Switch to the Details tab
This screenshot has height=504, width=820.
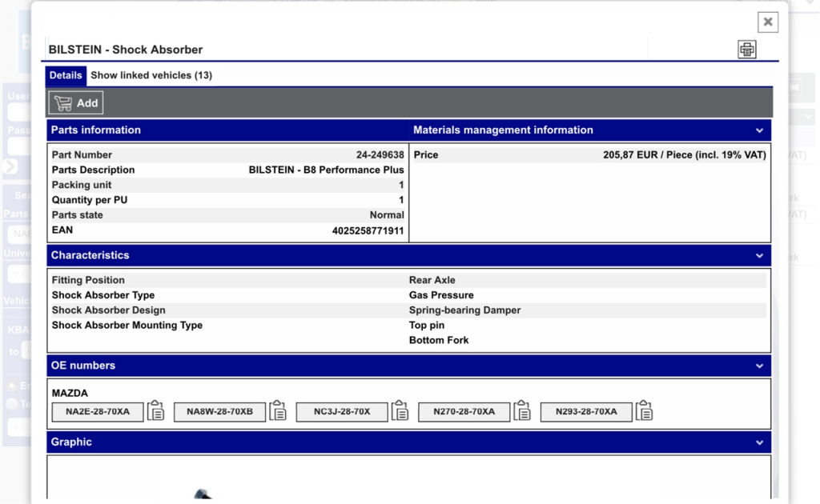coord(66,76)
